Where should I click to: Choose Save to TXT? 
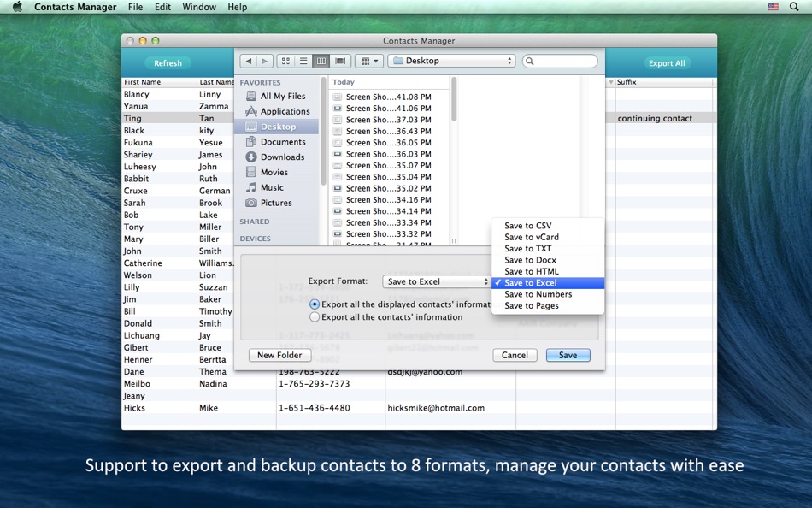coord(548,248)
